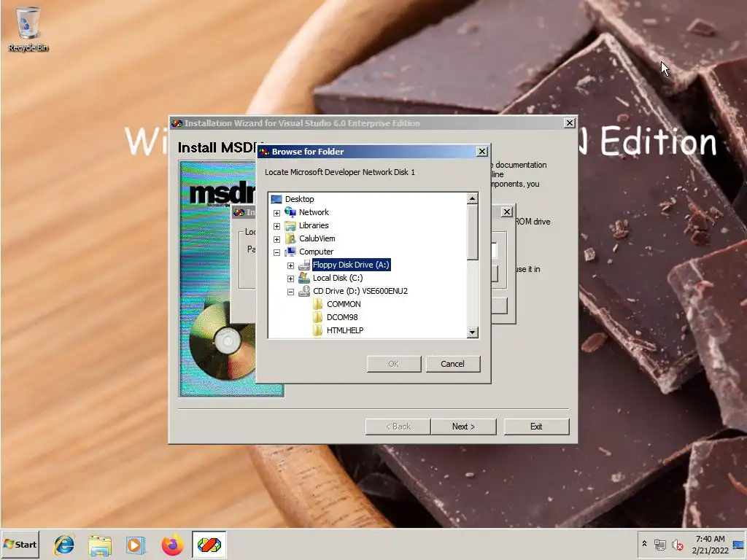Close the partially hidden middle dialog

pos(508,212)
